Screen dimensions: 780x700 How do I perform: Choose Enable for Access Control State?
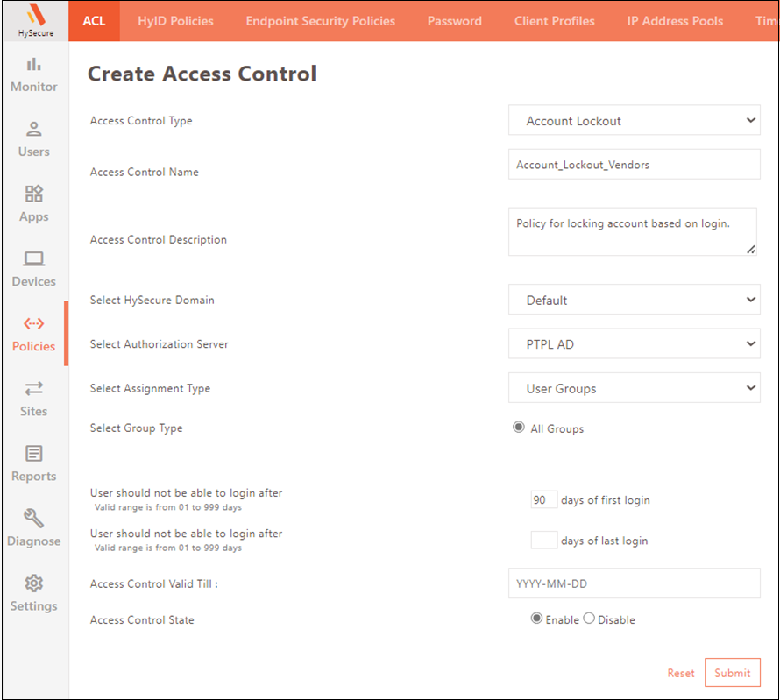click(x=536, y=619)
